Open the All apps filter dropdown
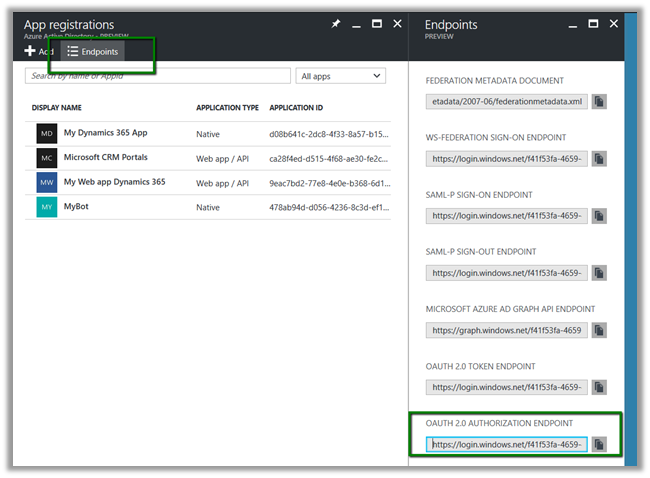650x478 pixels. pyautogui.click(x=342, y=76)
